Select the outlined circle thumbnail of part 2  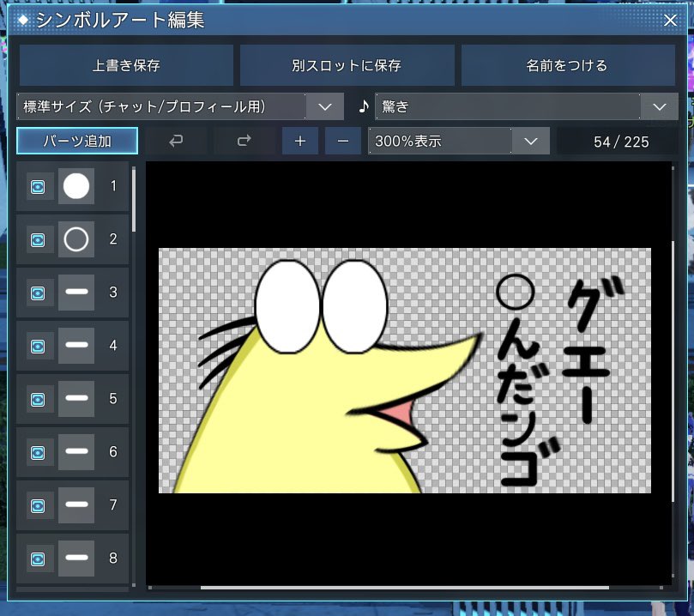75,239
